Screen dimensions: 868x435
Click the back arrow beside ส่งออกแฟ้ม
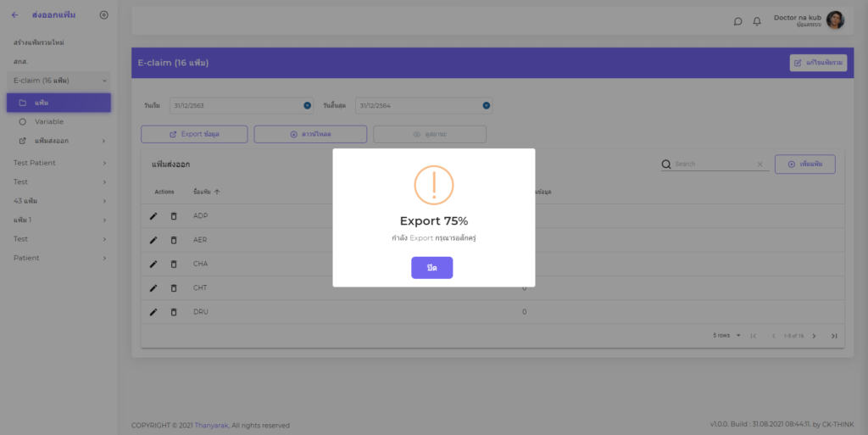pyautogui.click(x=14, y=15)
